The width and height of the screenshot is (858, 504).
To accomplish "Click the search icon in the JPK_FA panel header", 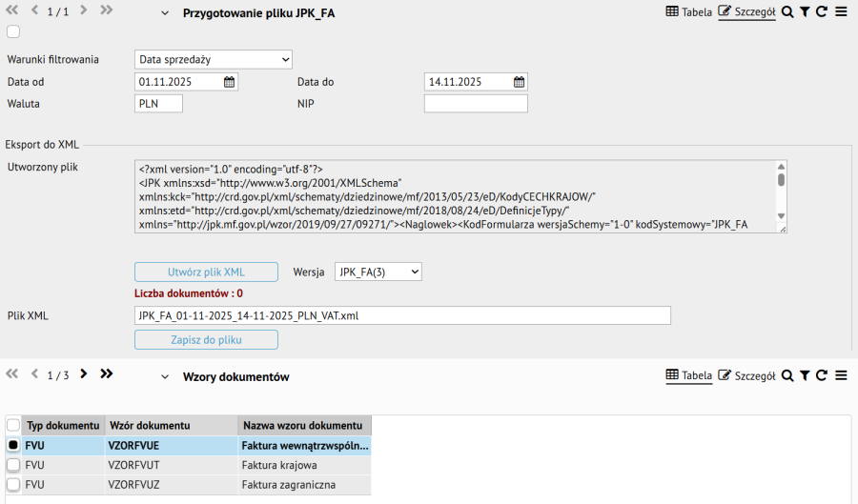I will (x=787, y=12).
